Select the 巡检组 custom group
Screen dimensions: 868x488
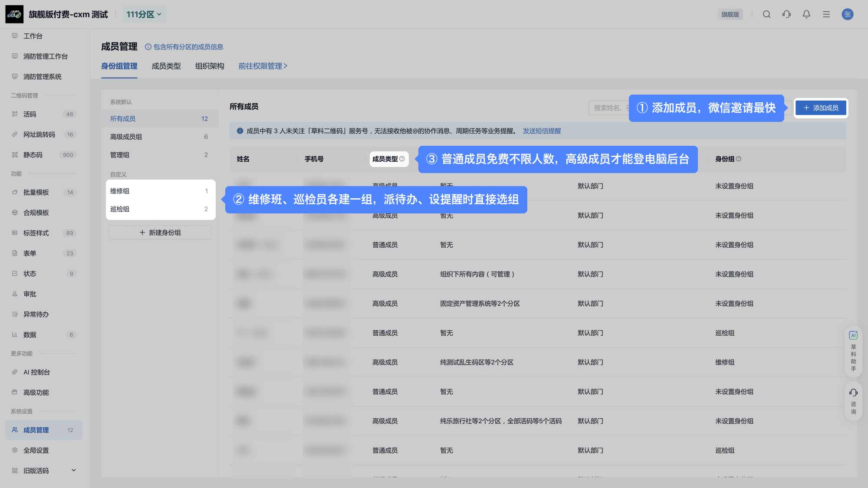point(159,209)
